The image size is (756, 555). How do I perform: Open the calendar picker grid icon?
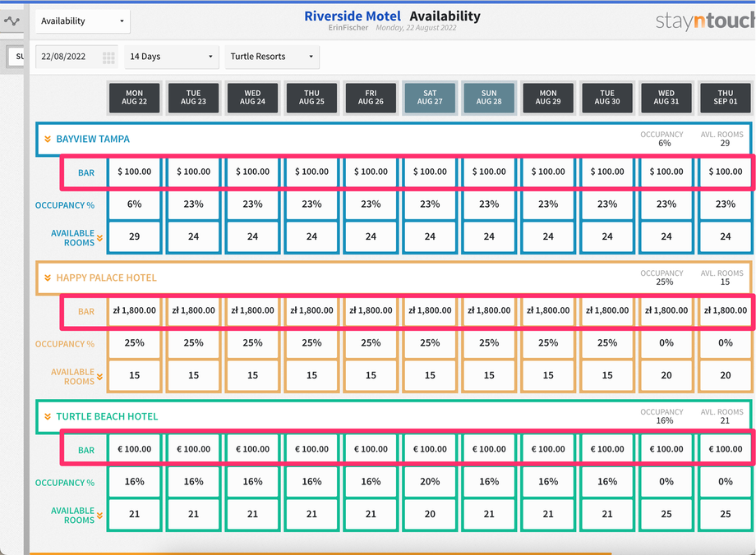pos(108,57)
